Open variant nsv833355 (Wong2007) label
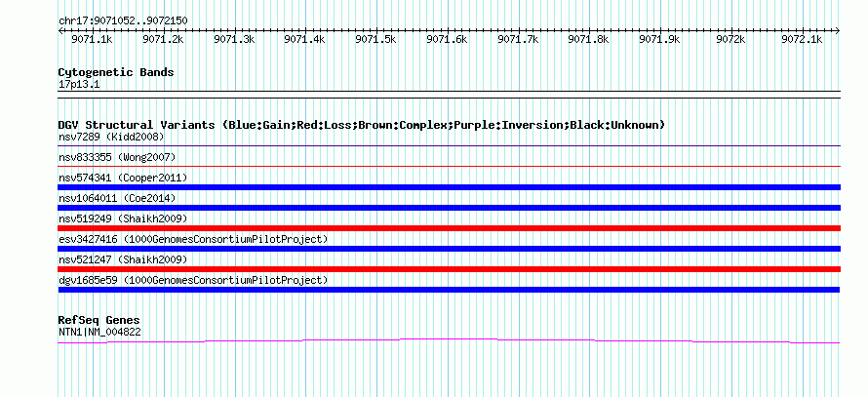868x397 pixels. [x=117, y=157]
